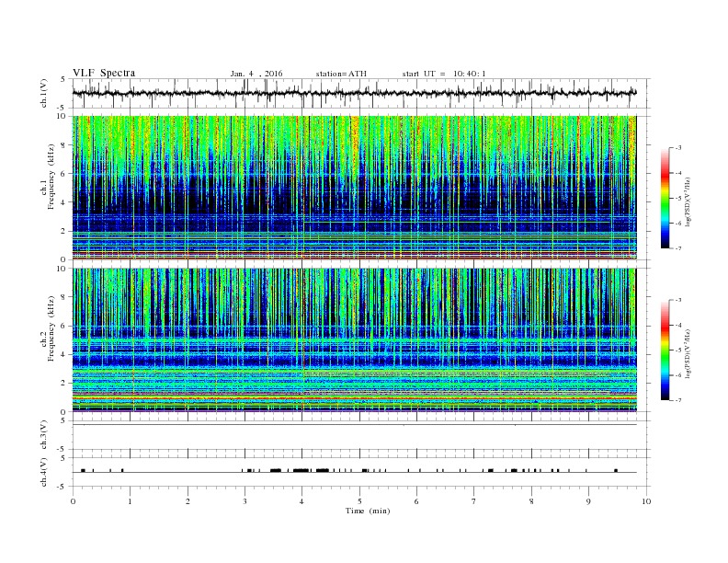Click the ch.1 voltage waveform trace
Screen dimensions: 728x563
click(354, 93)
